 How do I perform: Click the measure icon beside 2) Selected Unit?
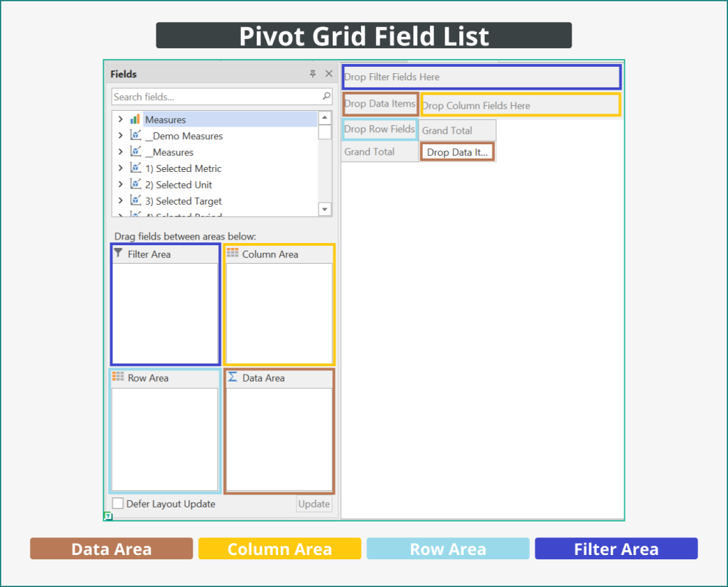[135, 185]
